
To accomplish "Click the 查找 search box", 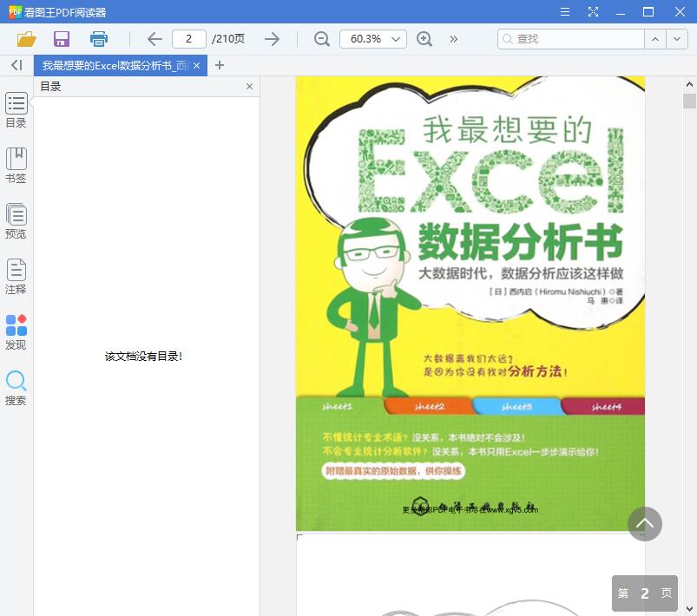I will coord(571,39).
